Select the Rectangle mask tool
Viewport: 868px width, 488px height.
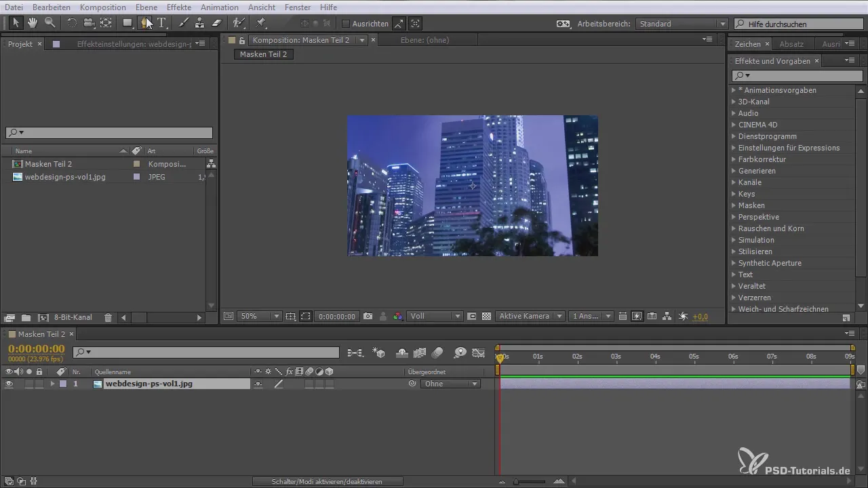coord(127,23)
